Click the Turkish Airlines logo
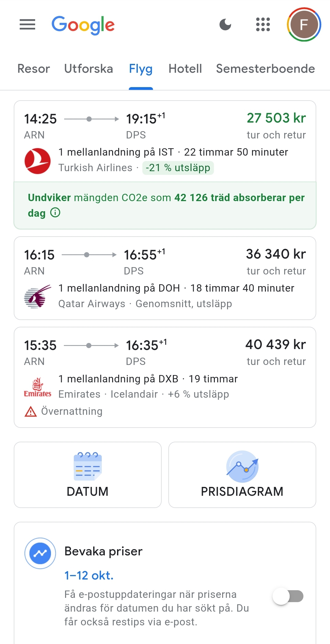Screen dimensions: 330x644 tap(38, 161)
